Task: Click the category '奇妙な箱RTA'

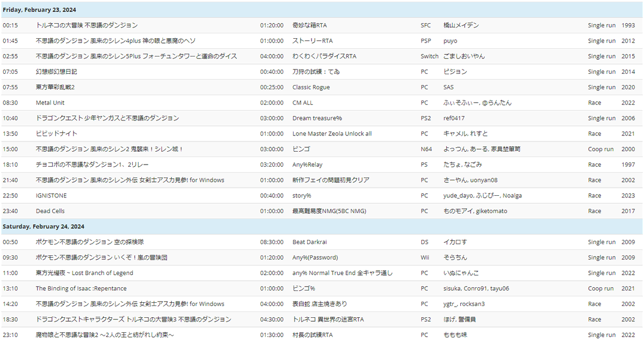Action: 310,25
